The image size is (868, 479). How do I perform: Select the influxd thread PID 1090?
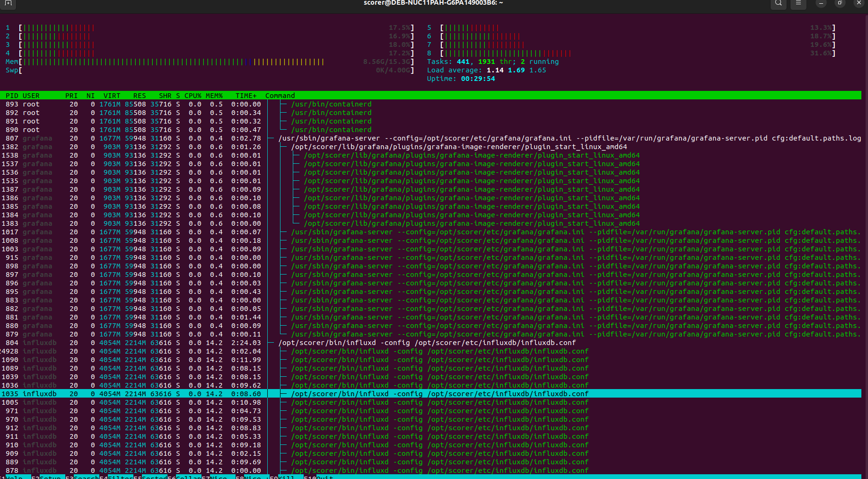point(430,360)
